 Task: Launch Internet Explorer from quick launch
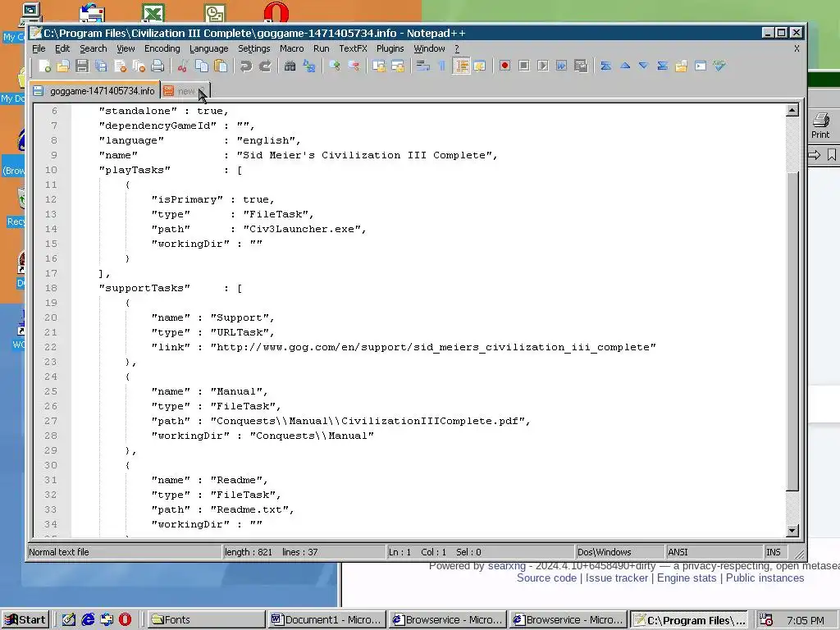88,620
